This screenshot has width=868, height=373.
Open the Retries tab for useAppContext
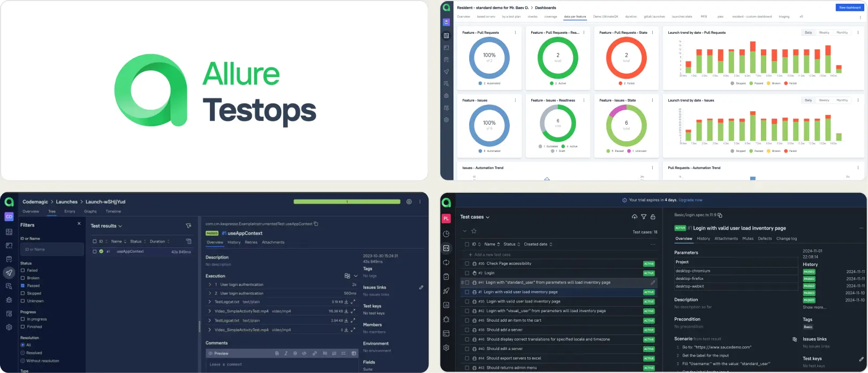click(x=251, y=242)
